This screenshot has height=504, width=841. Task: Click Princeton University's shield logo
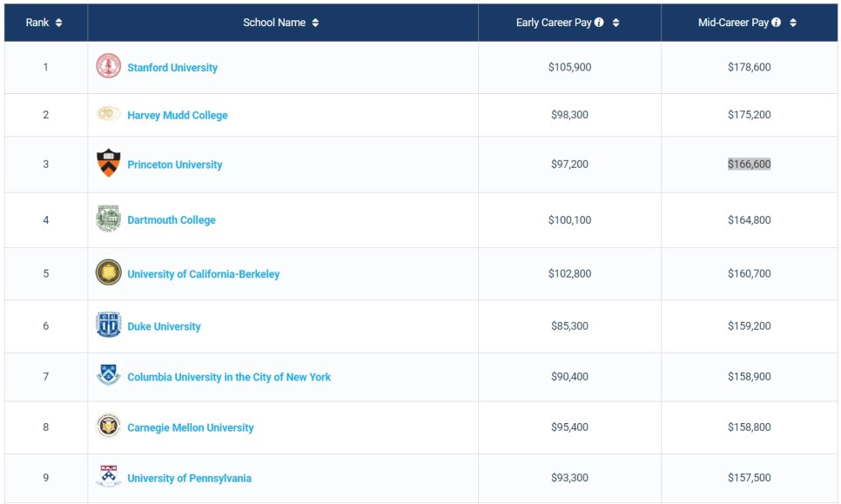[108, 164]
